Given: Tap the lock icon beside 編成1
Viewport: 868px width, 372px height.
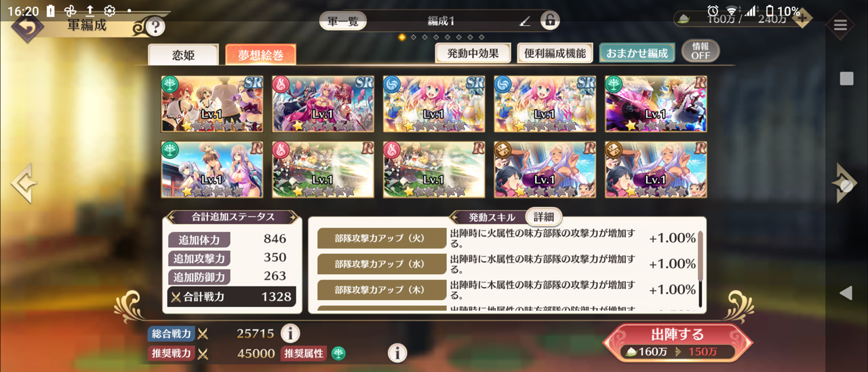Looking at the screenshot, I should pyautogui.click(x=550, y=21).
